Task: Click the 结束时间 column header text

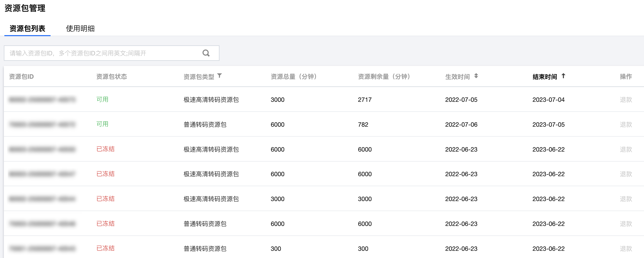Action: pos(545,77)
